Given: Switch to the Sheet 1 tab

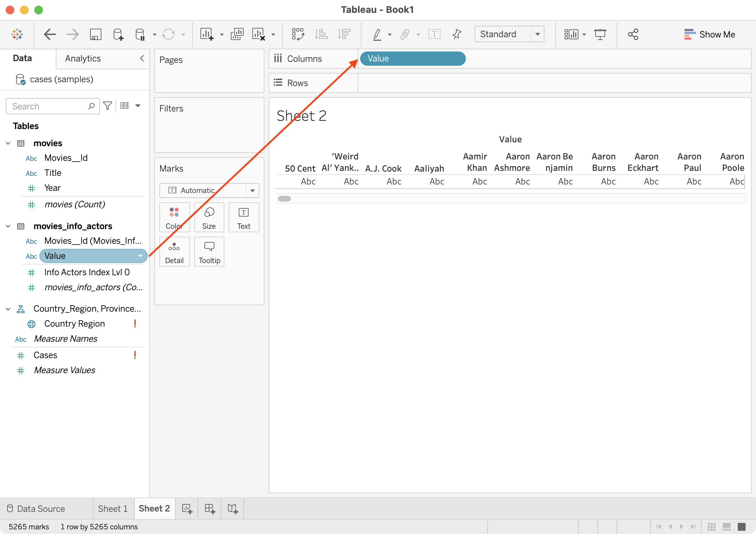Looking at the screenshot, I should pyautogui.click(x=113, y=509).
